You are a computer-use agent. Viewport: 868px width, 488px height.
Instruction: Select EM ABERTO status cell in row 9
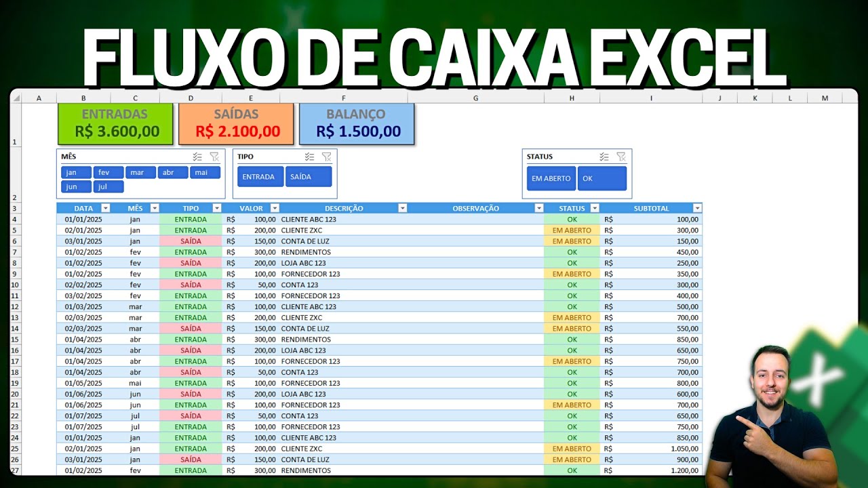572,274
